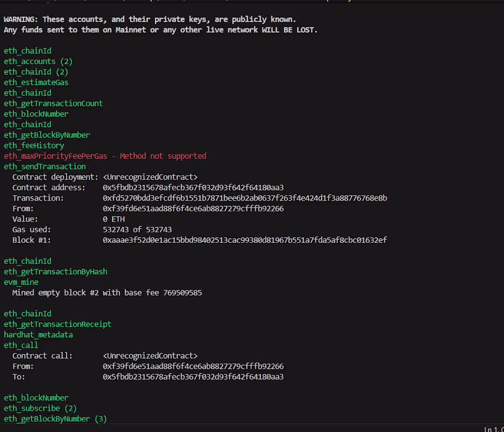
Task: Select the eth_estimateGas log entry
Action: point(36,82)
